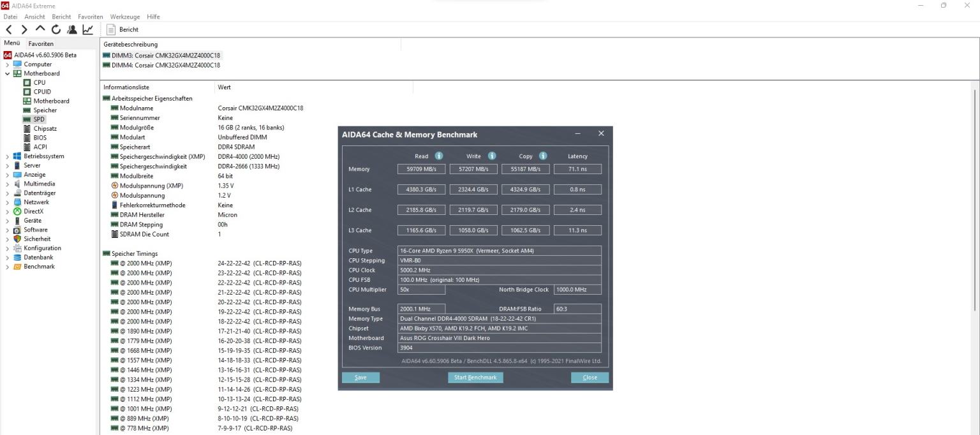
Task: Select the Speicher tree item
Action: (45, 110)
